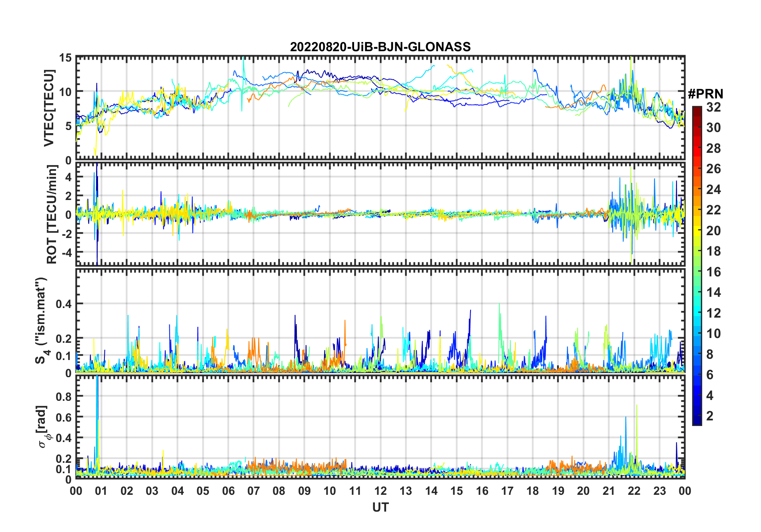Screen dimensions: 761x532
Task: Click the ROT y-axis tick label -4
Action: (66, 253)
